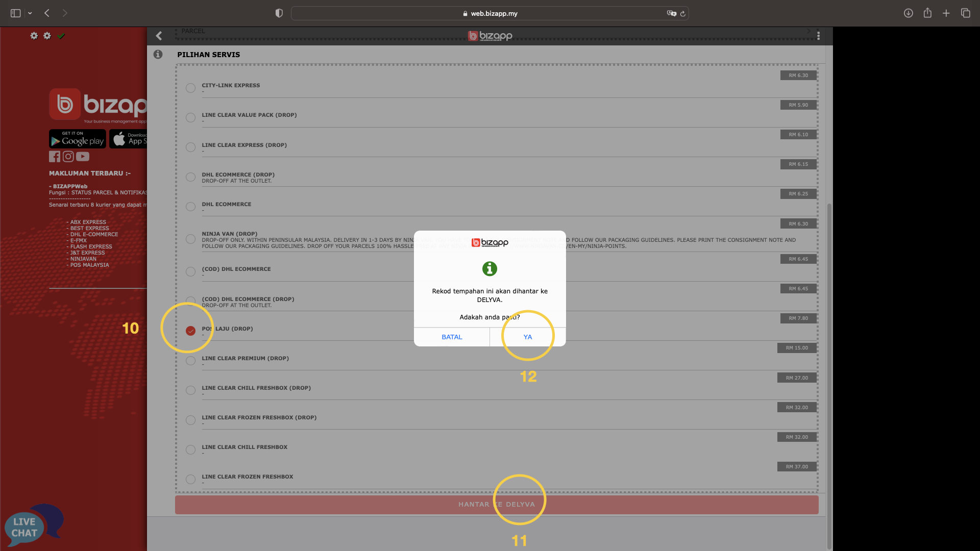
Task: Select LINE CLEAR EXPRESS (DROP) radio
Action: pyautogui.click(x=190, y=147)
